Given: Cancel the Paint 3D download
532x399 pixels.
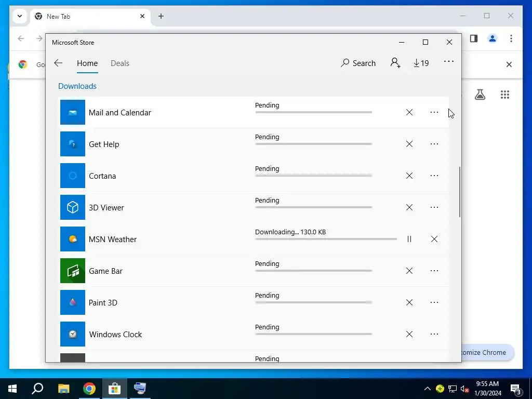Looking at the screenshot, I should coord(409,302).
